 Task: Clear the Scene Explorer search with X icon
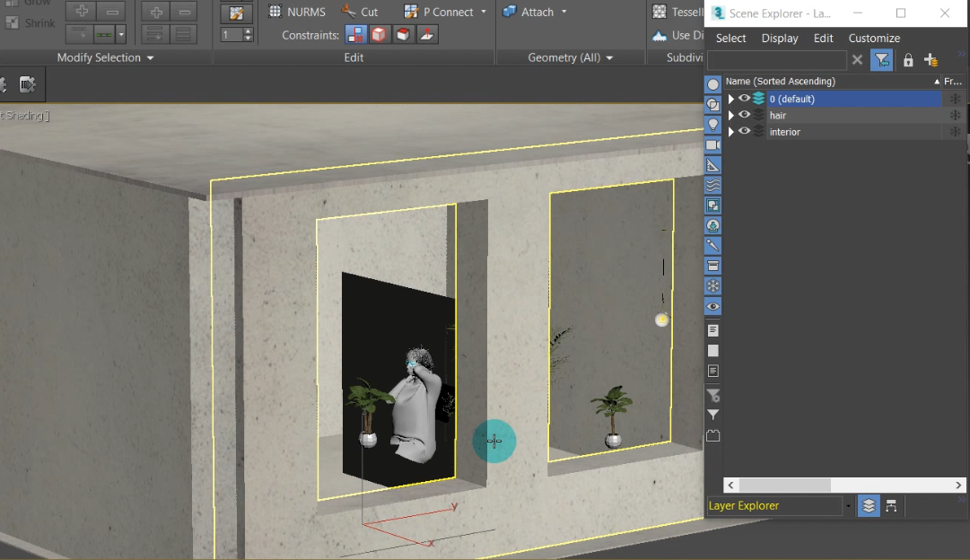tap(857, 60)
